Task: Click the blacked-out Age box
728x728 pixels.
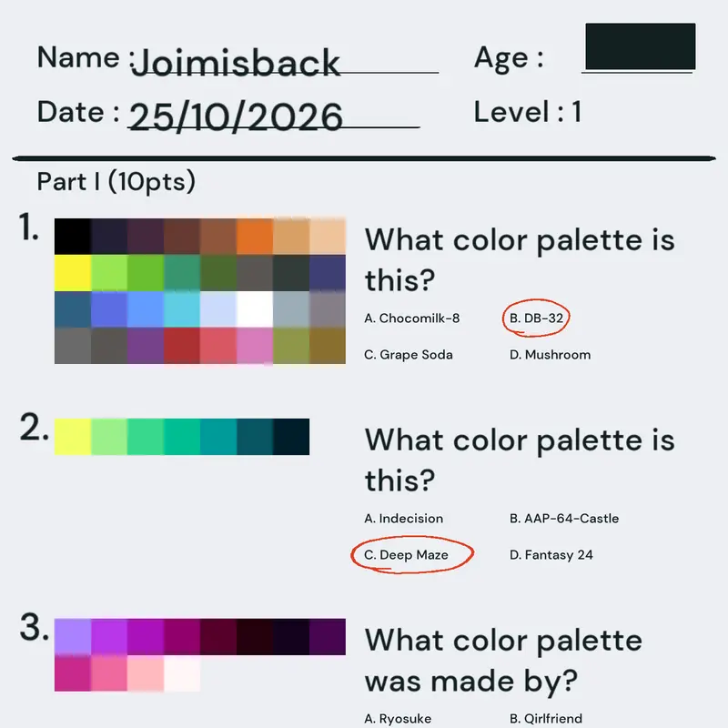Action: (641, 46)
